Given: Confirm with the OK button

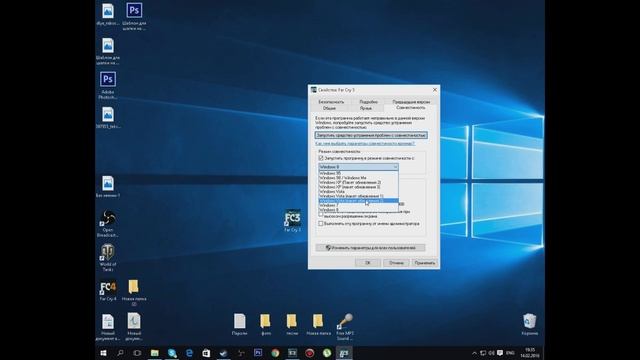Looking at the screenshot, I should (368, 263).
